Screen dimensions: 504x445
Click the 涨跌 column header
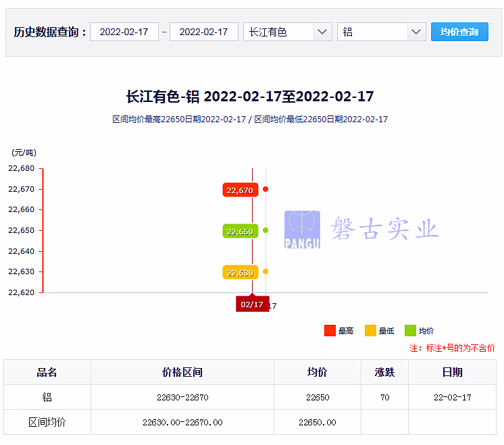[384, 372]
